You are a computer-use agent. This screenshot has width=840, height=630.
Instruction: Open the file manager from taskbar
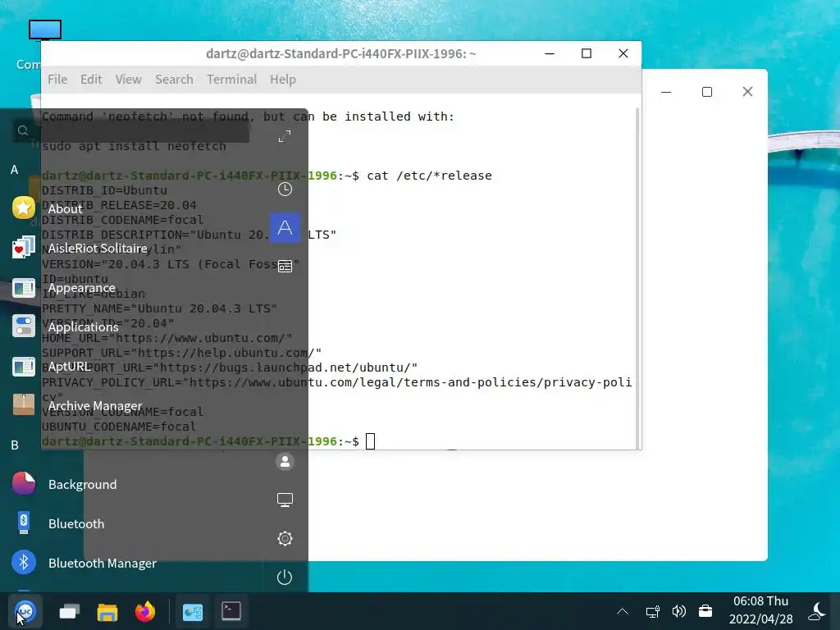point(107,611)
